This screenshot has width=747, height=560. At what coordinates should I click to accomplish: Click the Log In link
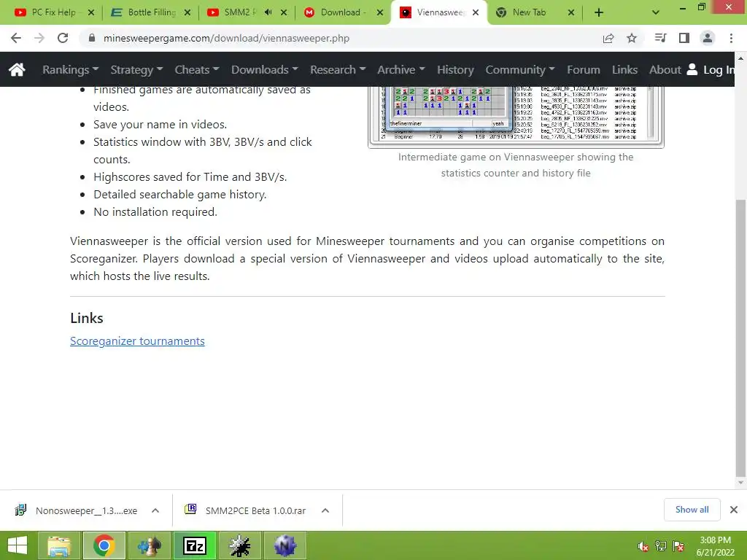coord(711,69)
